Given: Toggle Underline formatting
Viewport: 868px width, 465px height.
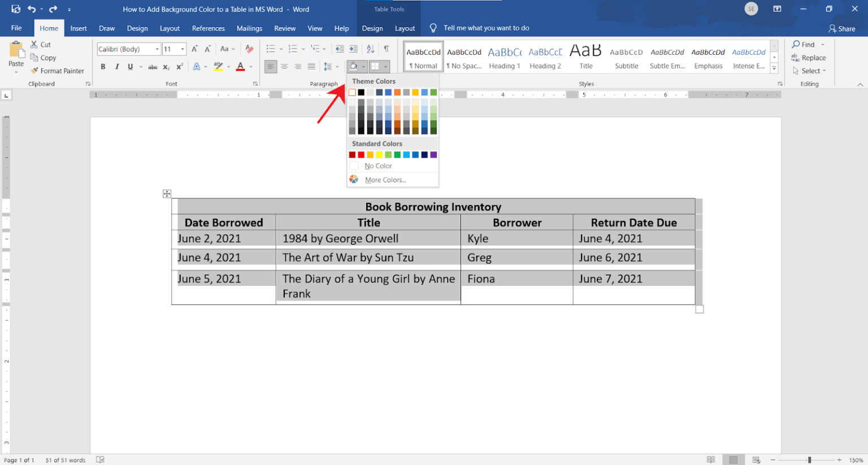Looking at the screenshot, I should point(131,67).
